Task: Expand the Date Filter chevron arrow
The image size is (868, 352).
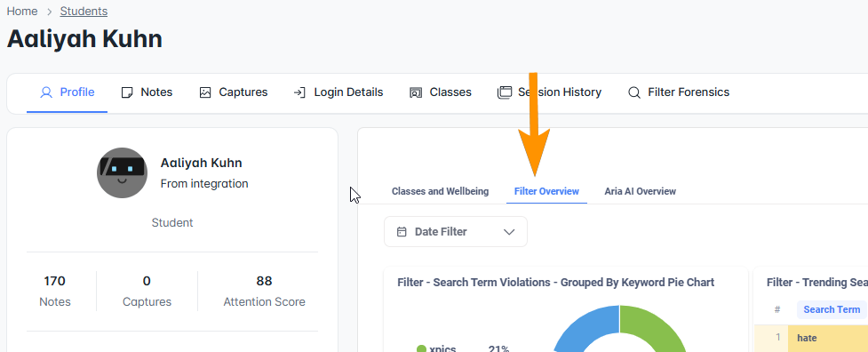Action: (x=509, y=232)
